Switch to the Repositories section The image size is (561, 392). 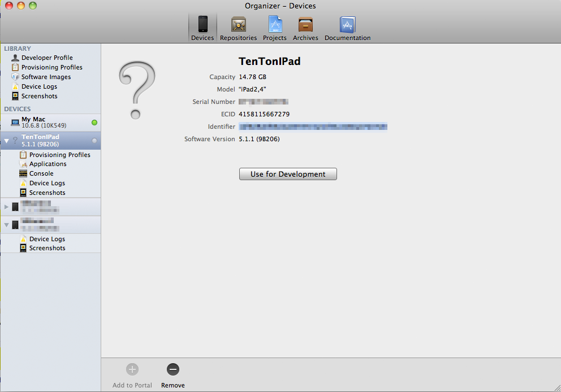[x=238, y=29]
